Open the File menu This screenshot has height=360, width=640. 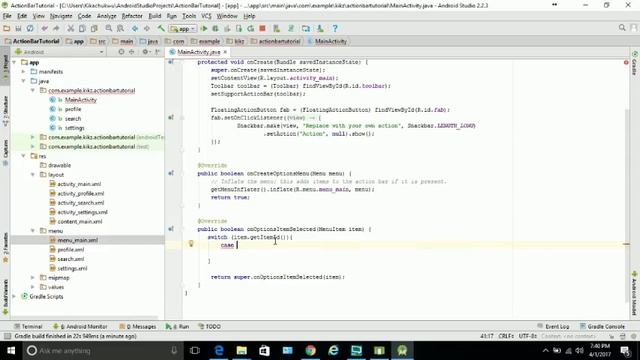(7, 16)
